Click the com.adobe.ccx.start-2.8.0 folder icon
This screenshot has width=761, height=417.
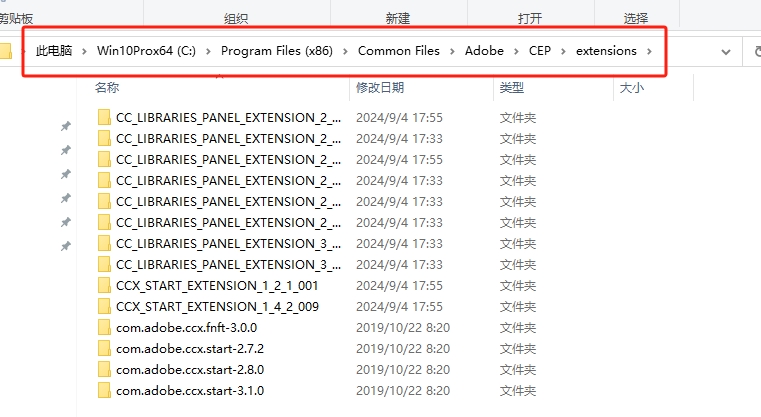pos(105,369)
